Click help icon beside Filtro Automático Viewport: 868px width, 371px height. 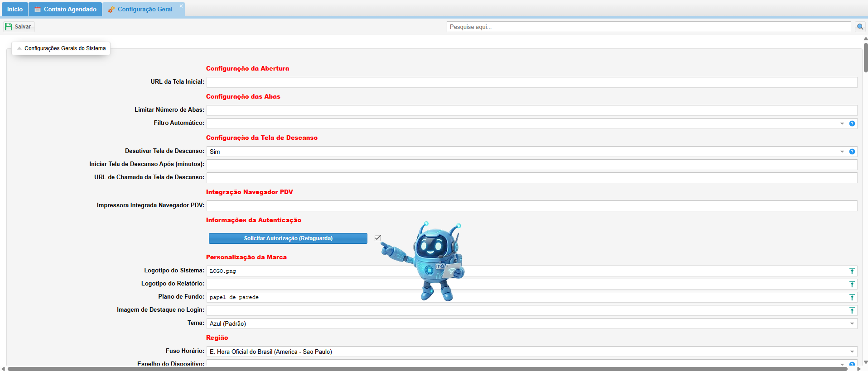pos(852,124)
